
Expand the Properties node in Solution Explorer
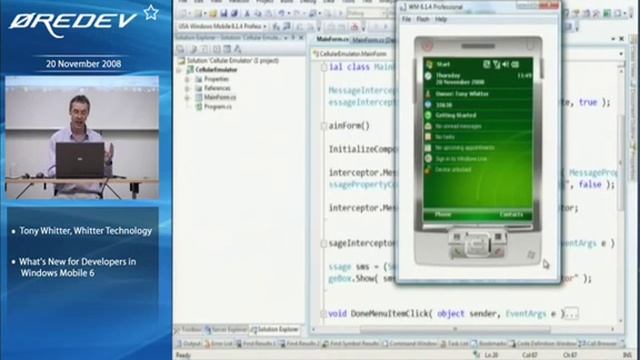pos(187,79)
